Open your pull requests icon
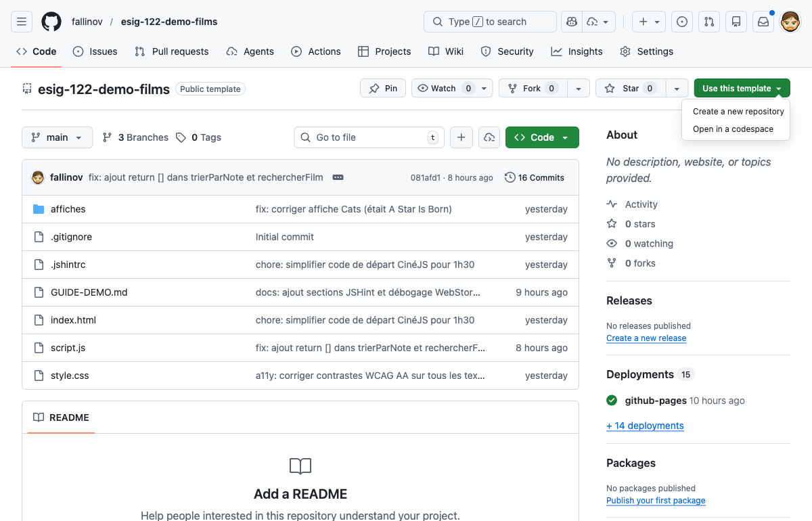 coord(709,22)
